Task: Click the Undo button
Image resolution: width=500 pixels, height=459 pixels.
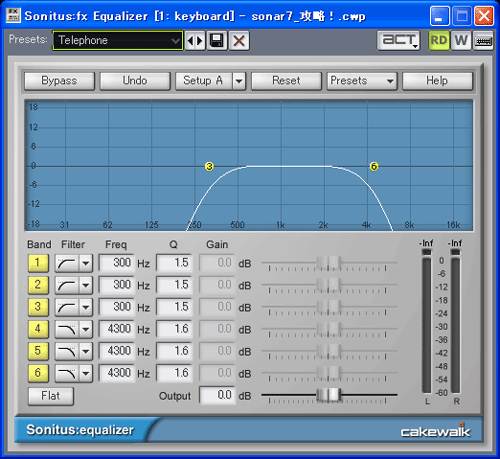Action: pos(135,81)
